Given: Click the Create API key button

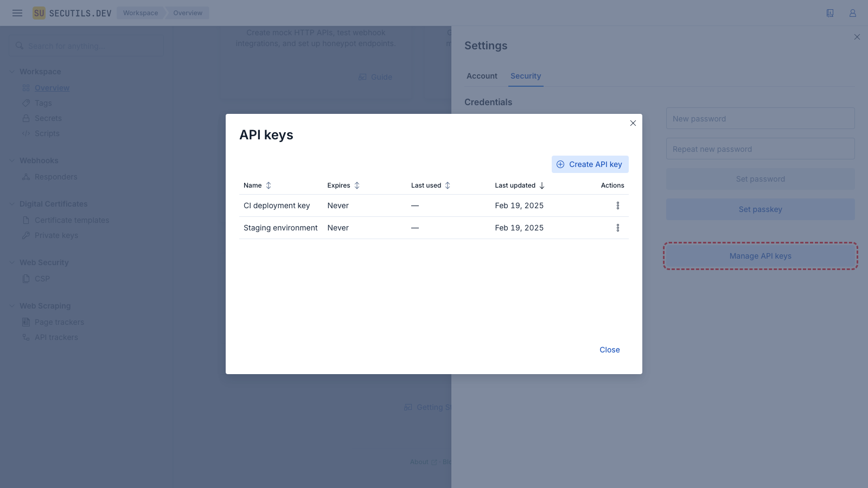Looking at the screenshot, I should tap(590, 164).
